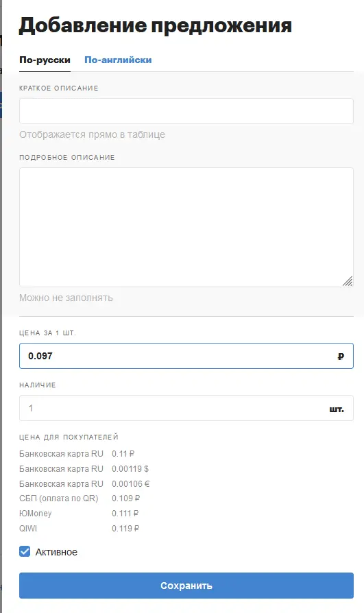Click the Наличие quantity input field
The width and height of the screenshot is (364, 613).
coord(186,408)
